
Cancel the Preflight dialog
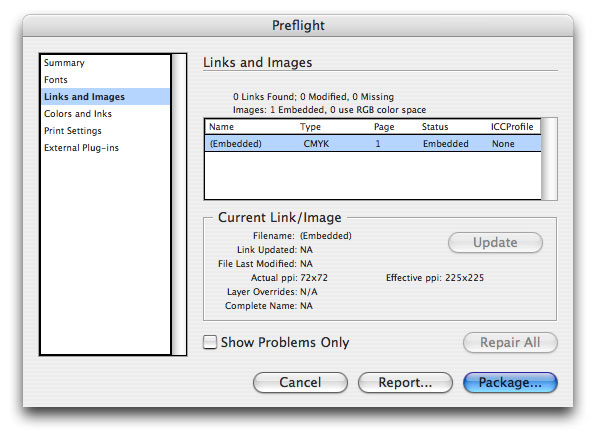300,382
